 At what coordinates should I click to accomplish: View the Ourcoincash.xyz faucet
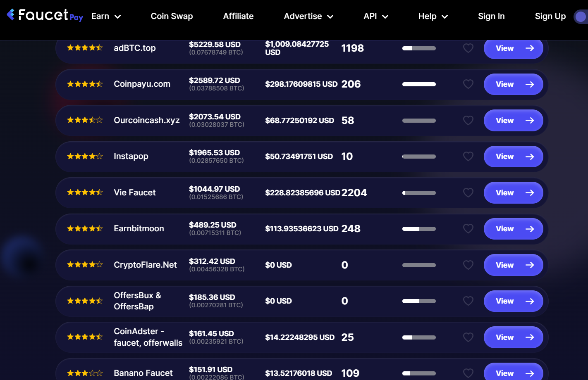point(514,121)
